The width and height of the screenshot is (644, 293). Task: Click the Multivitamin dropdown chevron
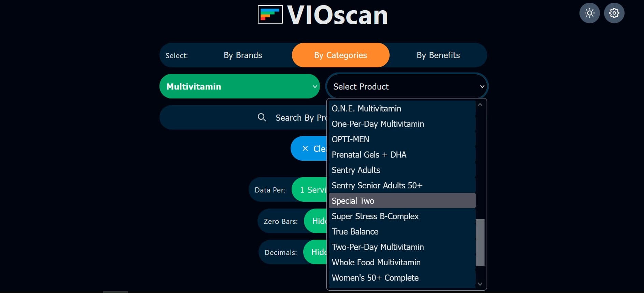tap(314, 86)
